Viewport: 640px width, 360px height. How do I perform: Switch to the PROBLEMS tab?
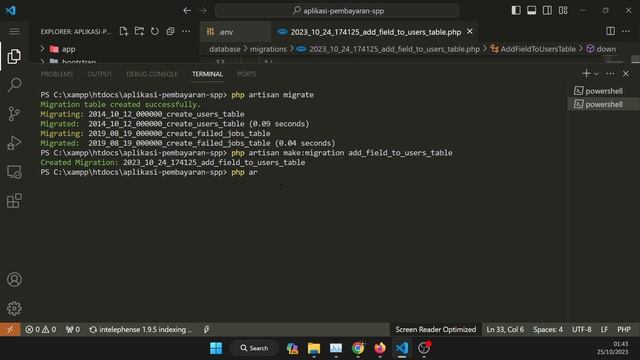[x=57, y=74]
